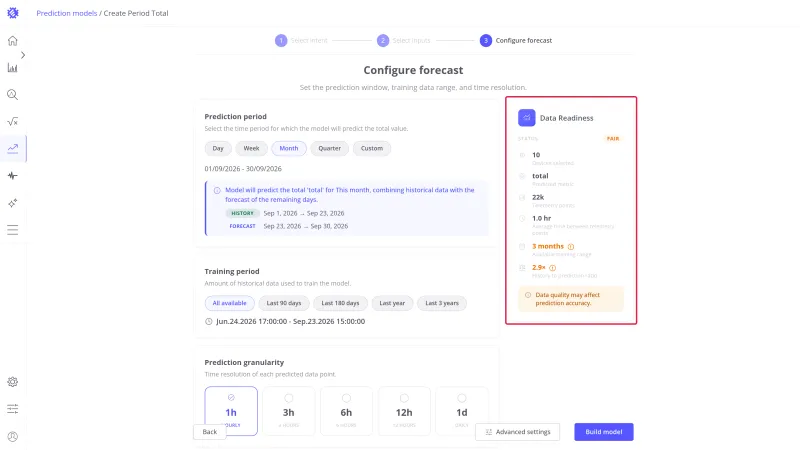Open Advanced settings
800x450 pixels.
click(x=517, y=432)
